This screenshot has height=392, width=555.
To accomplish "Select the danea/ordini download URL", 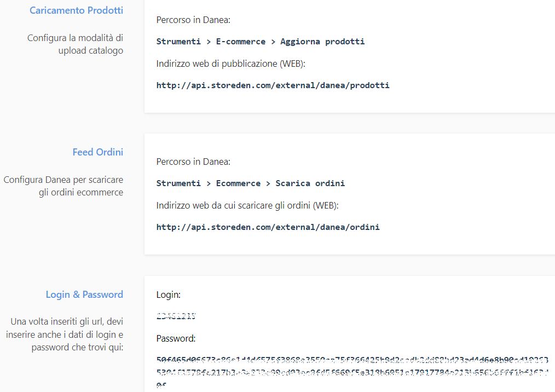I will (268, 227).
